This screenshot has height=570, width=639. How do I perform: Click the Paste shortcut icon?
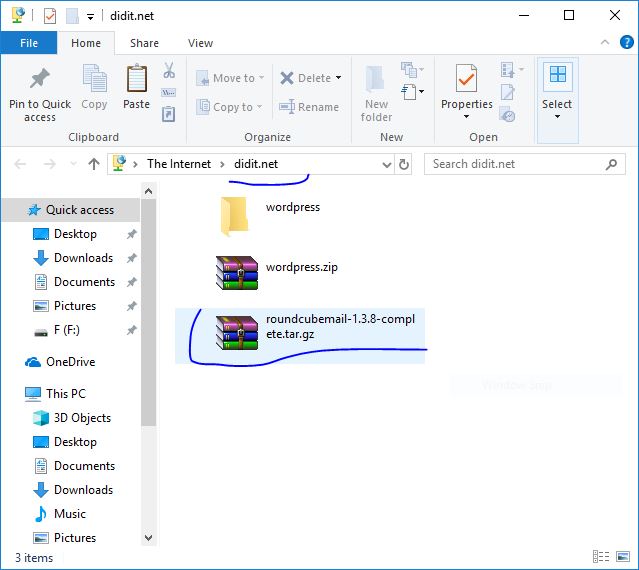tap(169, 114)
